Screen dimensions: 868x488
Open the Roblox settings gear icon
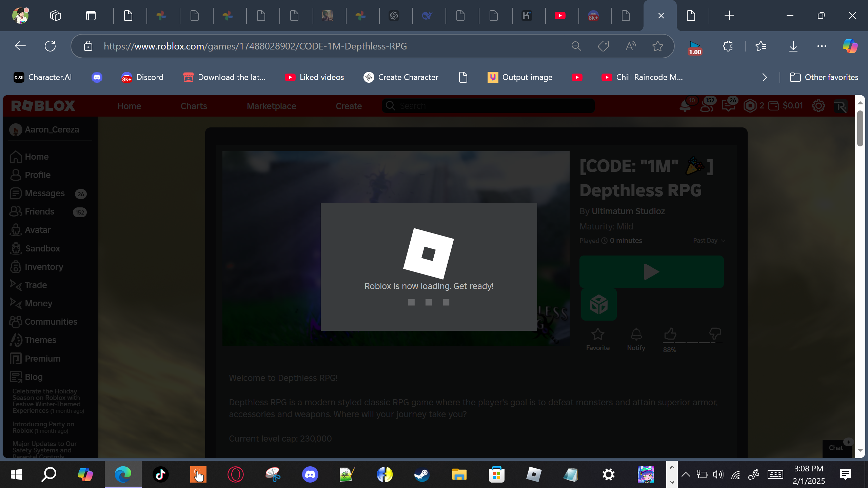click(818, 106)
